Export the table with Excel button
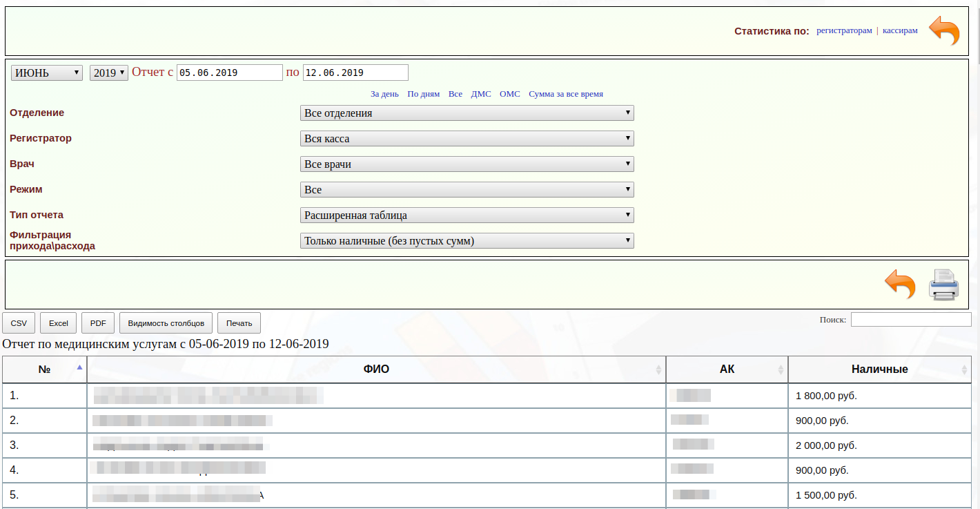The height and width of the screenshot is (509, 980). (x=59, y=323)
